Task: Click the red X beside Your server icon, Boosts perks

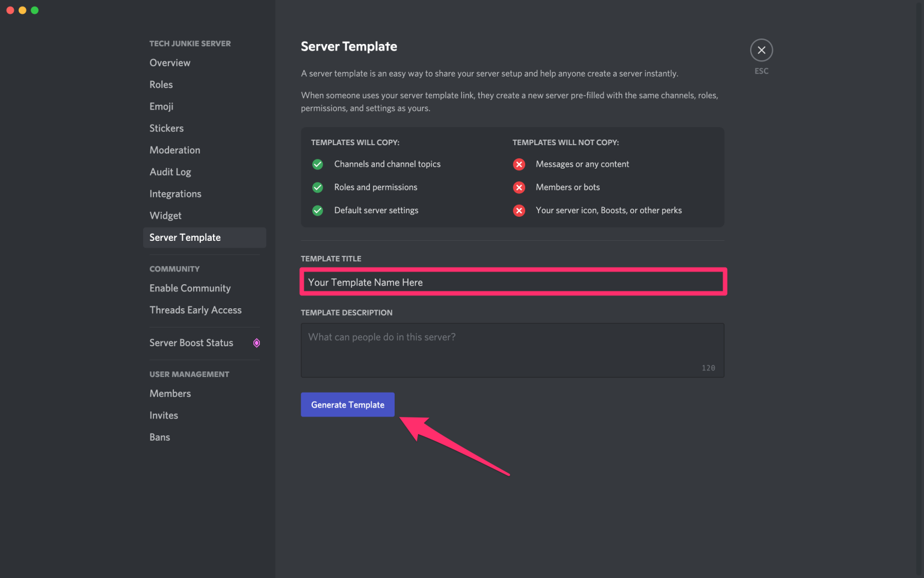Action: click(519, 210)
